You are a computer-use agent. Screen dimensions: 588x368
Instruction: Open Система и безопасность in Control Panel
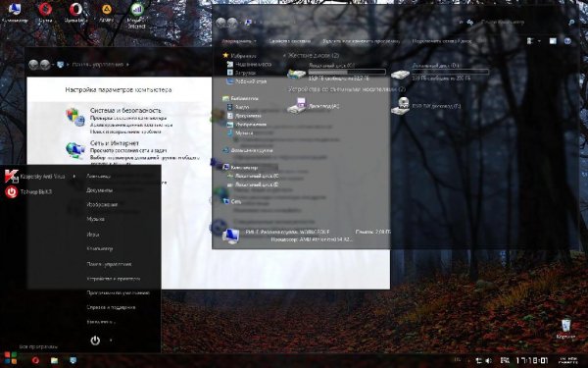(x=125, y=110)
